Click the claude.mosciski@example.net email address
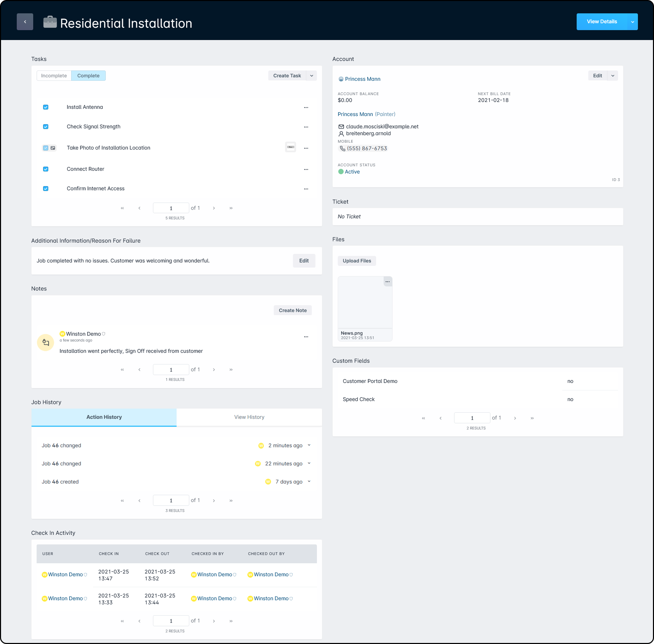 (382, 127)
